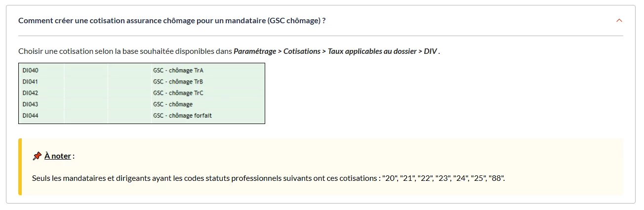Collapse the GSC chômage question chevron

pos(619,21)
